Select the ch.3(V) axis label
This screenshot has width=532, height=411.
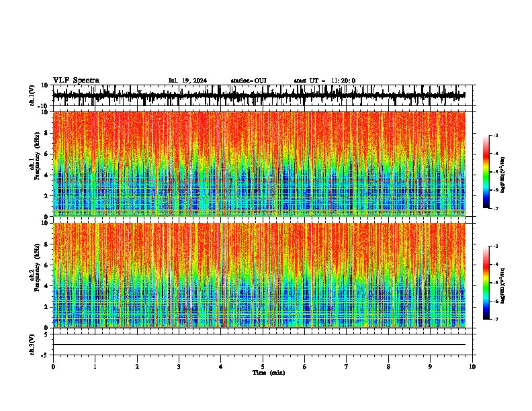[32, 345]
